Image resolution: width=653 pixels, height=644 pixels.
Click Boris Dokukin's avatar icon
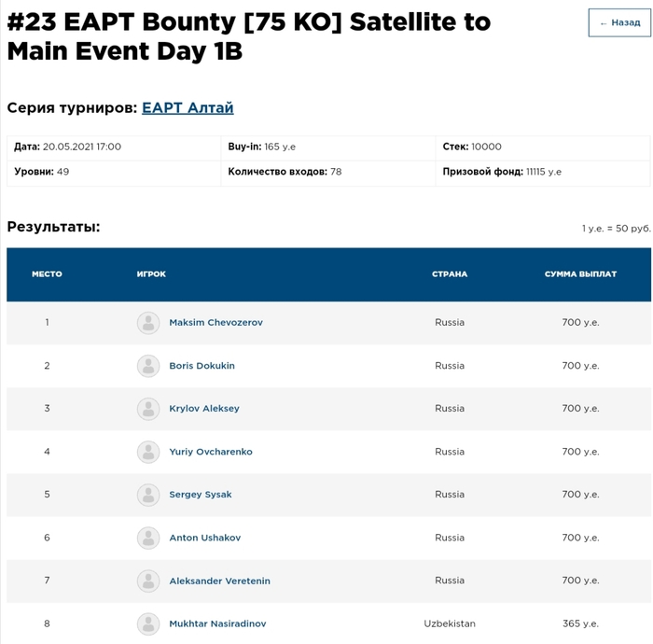(x=148, y=366)
